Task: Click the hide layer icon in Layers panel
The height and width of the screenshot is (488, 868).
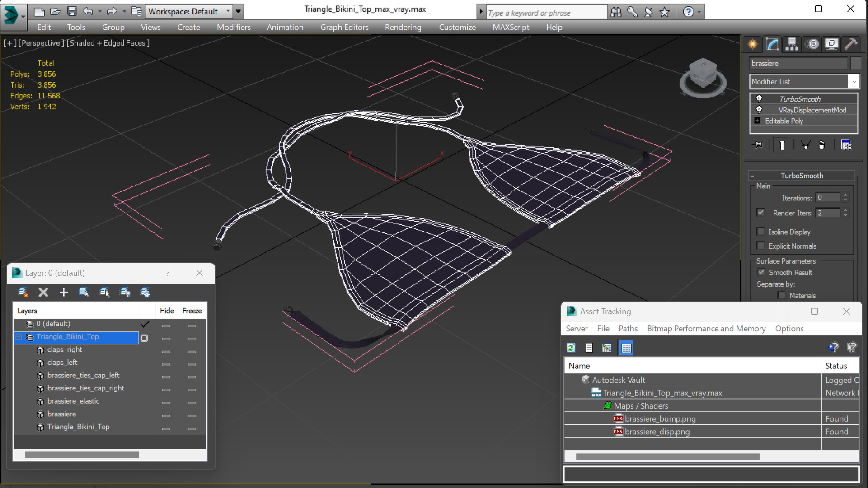Action: (125, 292)
